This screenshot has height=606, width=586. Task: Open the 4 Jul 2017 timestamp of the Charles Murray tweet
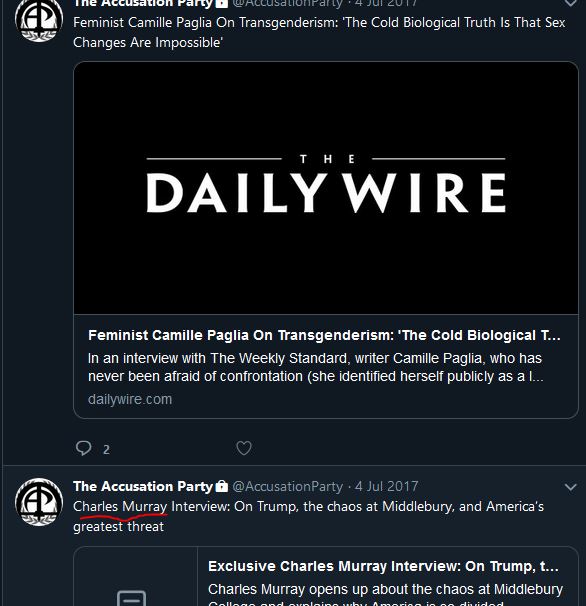pyautogui.click(x=387, y=486)
